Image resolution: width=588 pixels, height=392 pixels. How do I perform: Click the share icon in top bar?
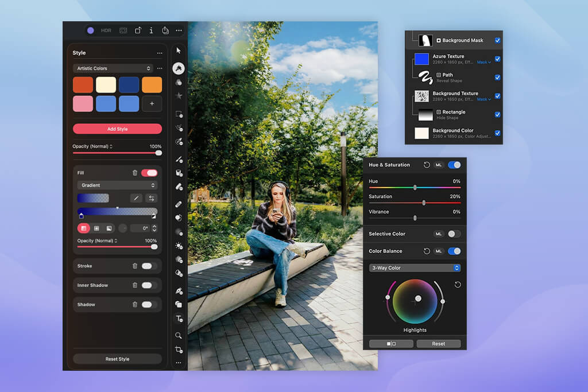pyautogui.click(x=165, y=30)
